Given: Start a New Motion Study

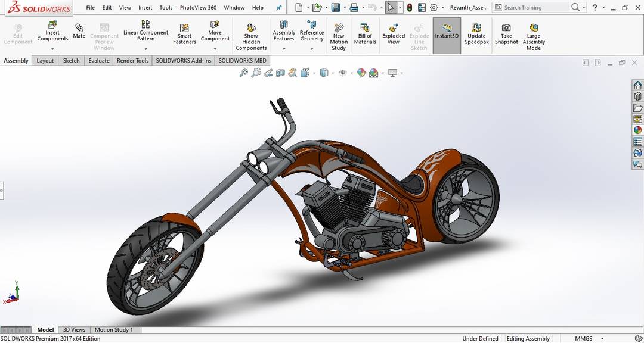Looking at the screenshot, I should pyautogui.click(x=339, y=36).
